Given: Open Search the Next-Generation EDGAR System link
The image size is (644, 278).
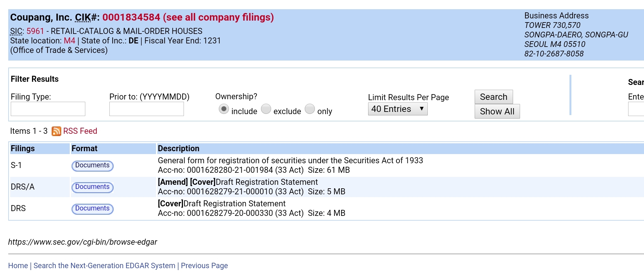Looking at the screenshot, I should pyautogui.click(x=104, y=266).
